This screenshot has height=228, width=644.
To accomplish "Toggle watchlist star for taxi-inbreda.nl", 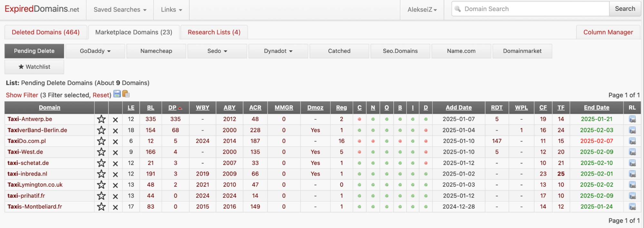I will tap(101, 174).
